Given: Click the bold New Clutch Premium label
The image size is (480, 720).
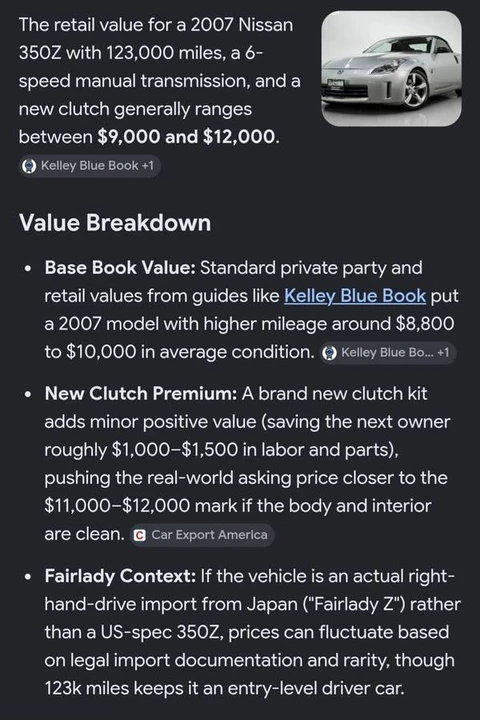Looking at the screenshot, I should 141,394.
